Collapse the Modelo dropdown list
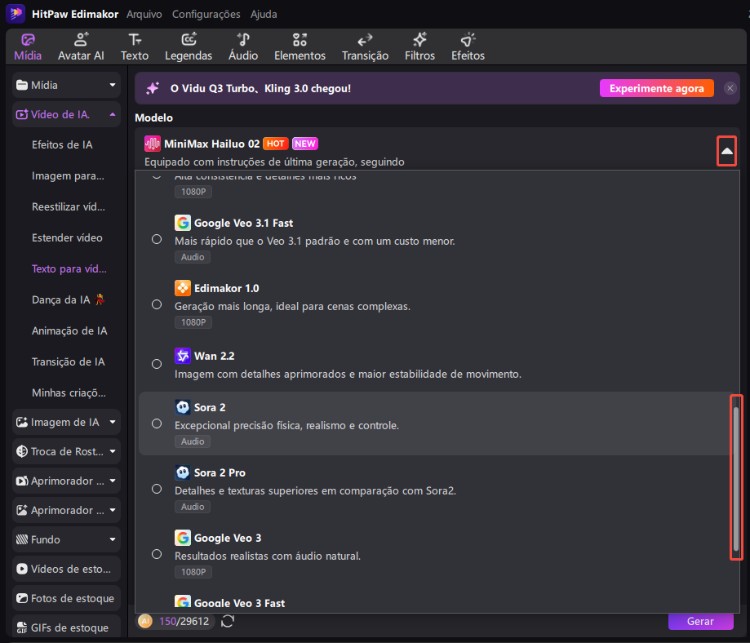This screenshot has width=750, height=643. 727,151
